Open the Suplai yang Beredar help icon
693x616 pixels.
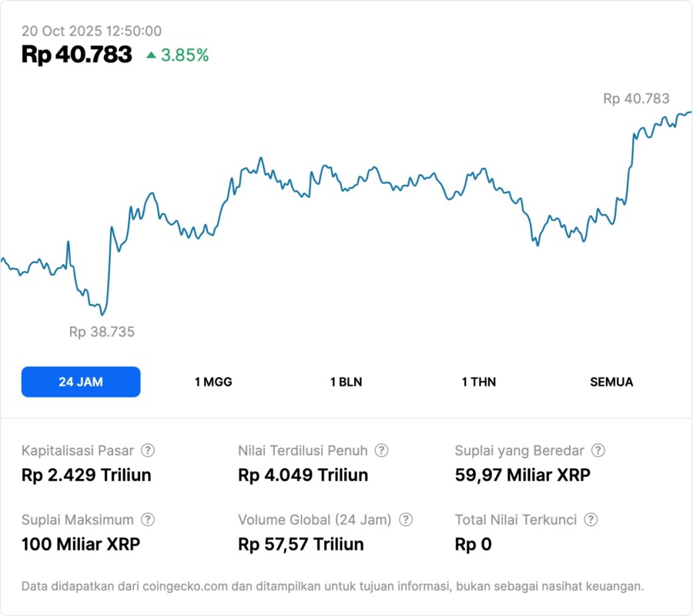click(598, 450)
